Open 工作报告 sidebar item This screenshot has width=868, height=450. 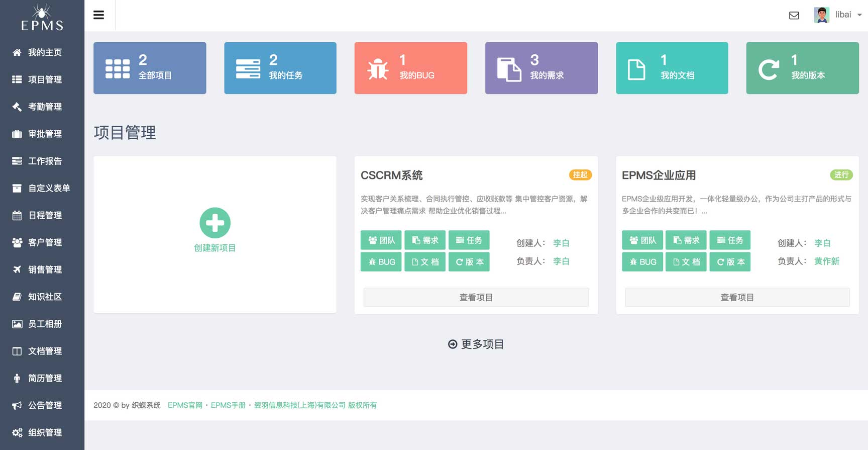coord(42,161)
